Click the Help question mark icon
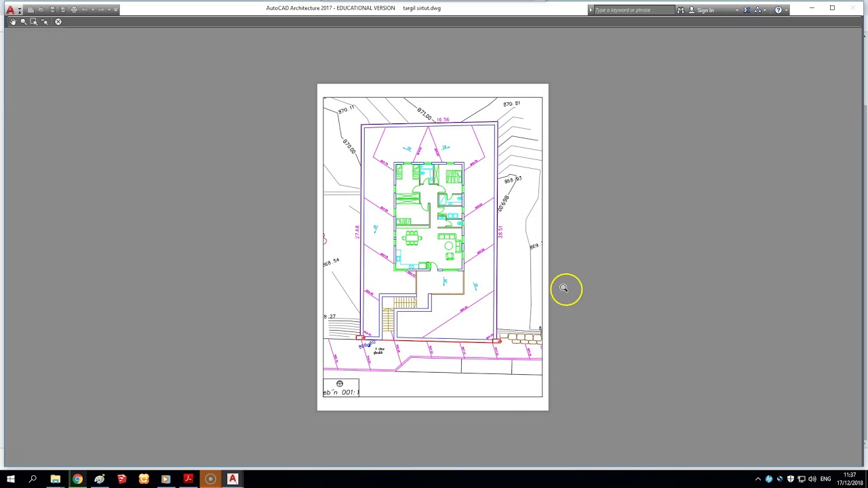 [778, 10]
